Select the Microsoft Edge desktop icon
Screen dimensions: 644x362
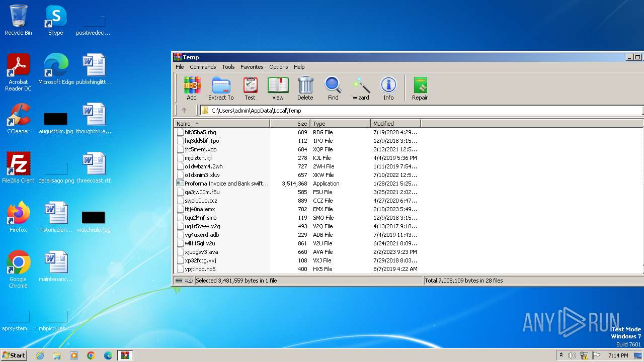coord(56,69)
